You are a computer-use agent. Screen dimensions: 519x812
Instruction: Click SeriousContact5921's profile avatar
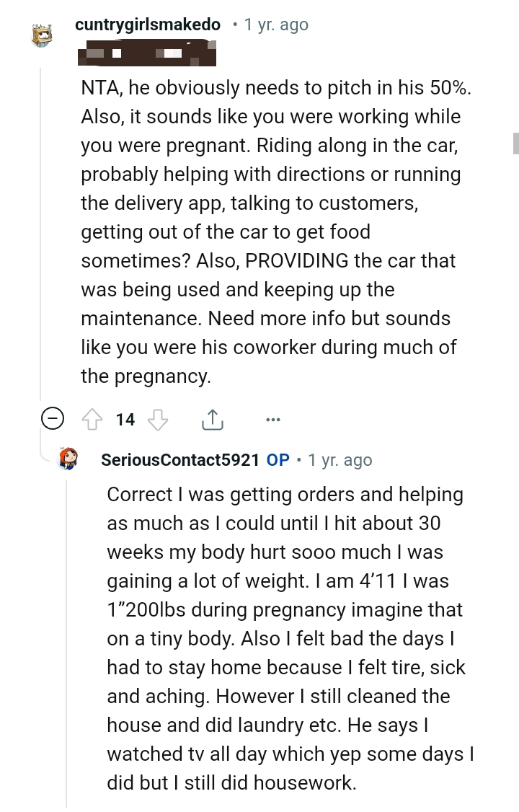pos(68,459)
